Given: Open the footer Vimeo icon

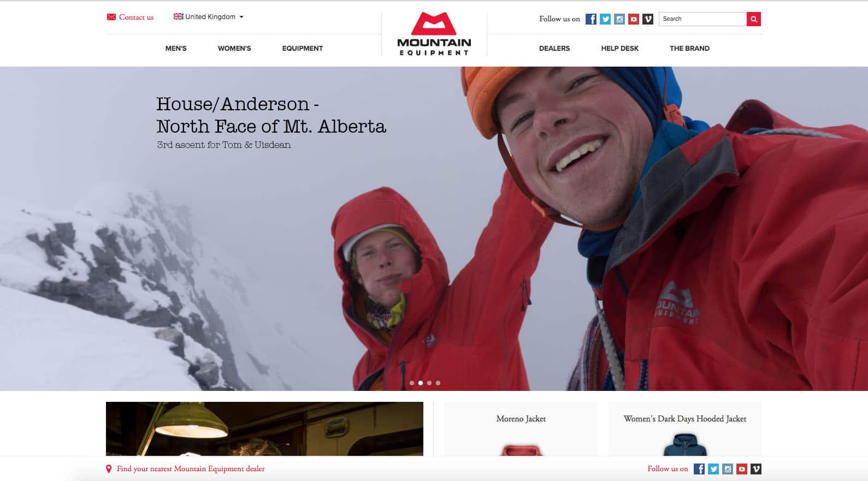Looking at the screenshot, I should pos(756,469).
